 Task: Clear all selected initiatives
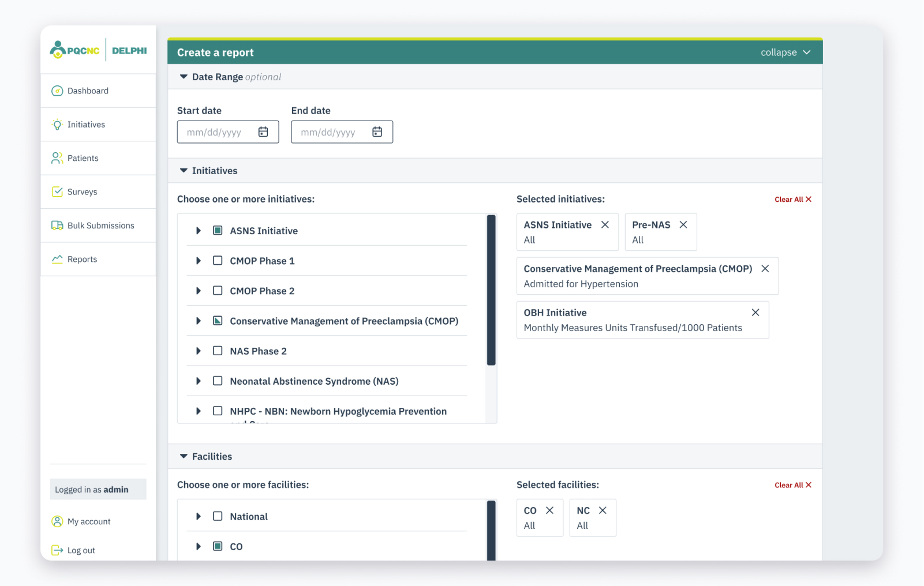tap(792, 200)
